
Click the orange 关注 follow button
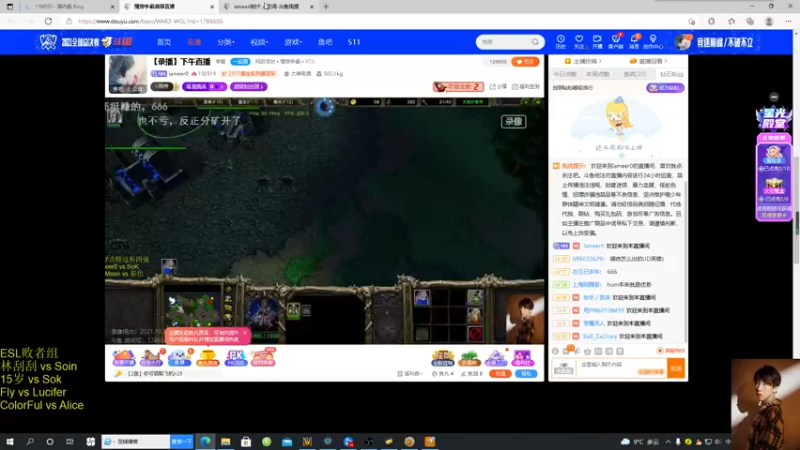coord(525,62)
